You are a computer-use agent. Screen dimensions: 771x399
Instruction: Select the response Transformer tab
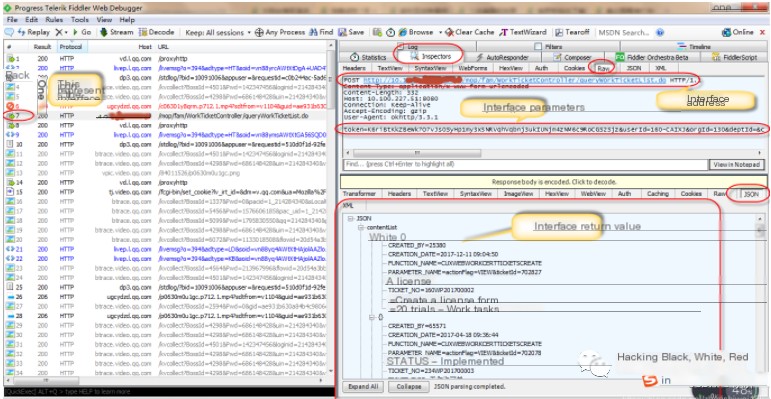[359, 194]
